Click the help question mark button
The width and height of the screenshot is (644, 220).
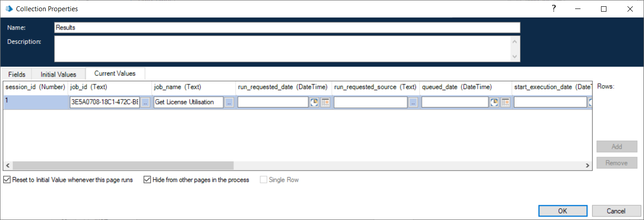(554, 9)
